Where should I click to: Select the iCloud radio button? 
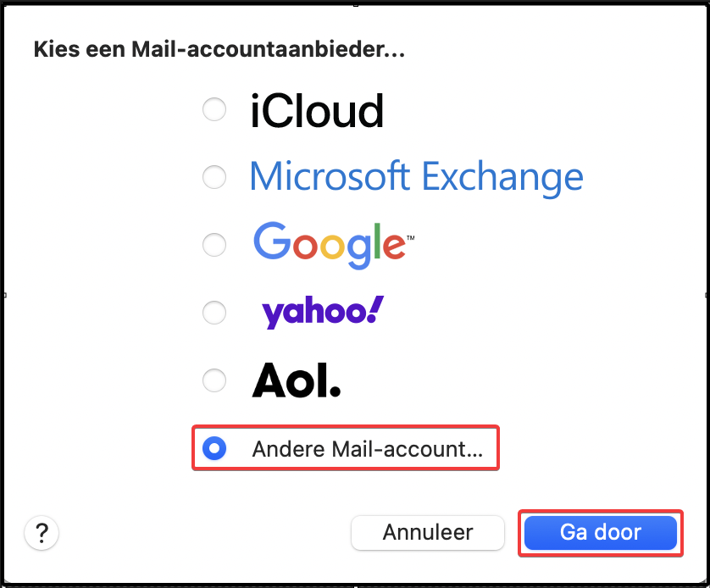click(214, 109)
